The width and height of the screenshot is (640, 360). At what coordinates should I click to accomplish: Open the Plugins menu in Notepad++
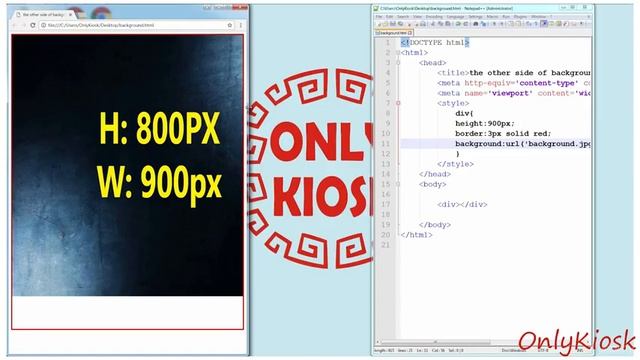pyautogui.click(x=520, y=17)
